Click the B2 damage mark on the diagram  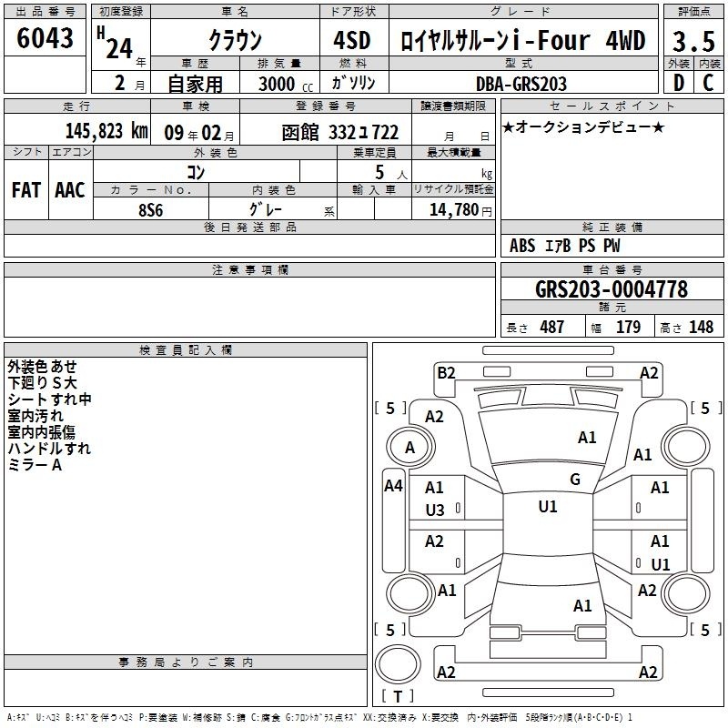pyautogui.click(x=445, y=372)
